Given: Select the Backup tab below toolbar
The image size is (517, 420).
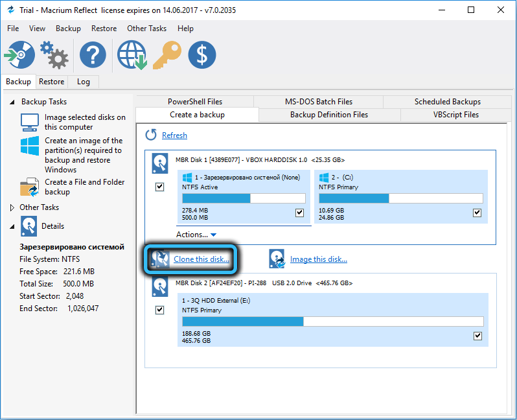Looking at the screenshot, I should [x=18, y=81].
